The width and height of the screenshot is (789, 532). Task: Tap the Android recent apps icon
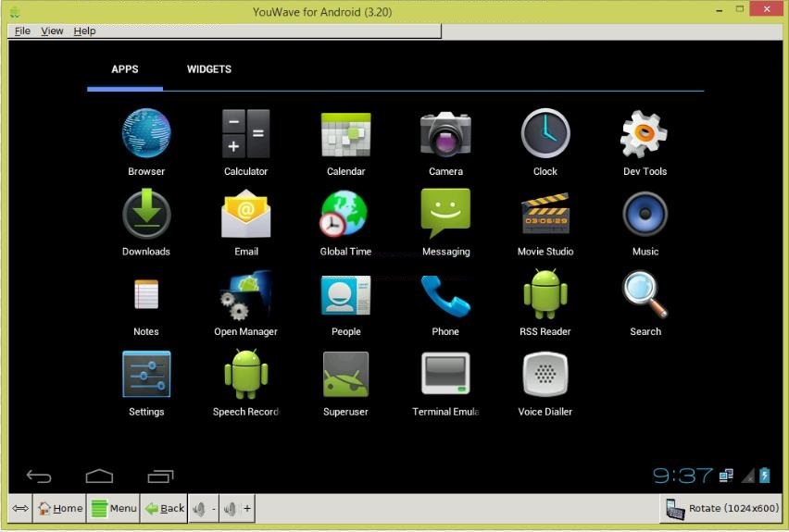pyautogui.click(x=160, y=476)
